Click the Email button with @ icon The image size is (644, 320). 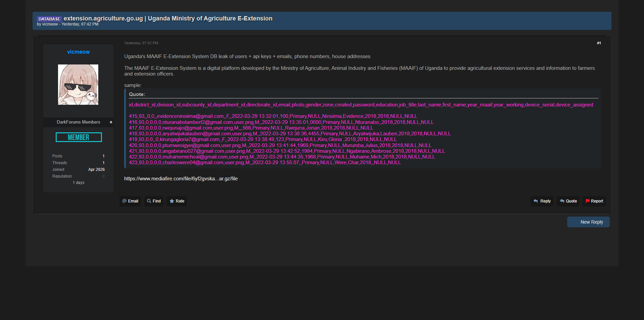click(x=130, y=201)
